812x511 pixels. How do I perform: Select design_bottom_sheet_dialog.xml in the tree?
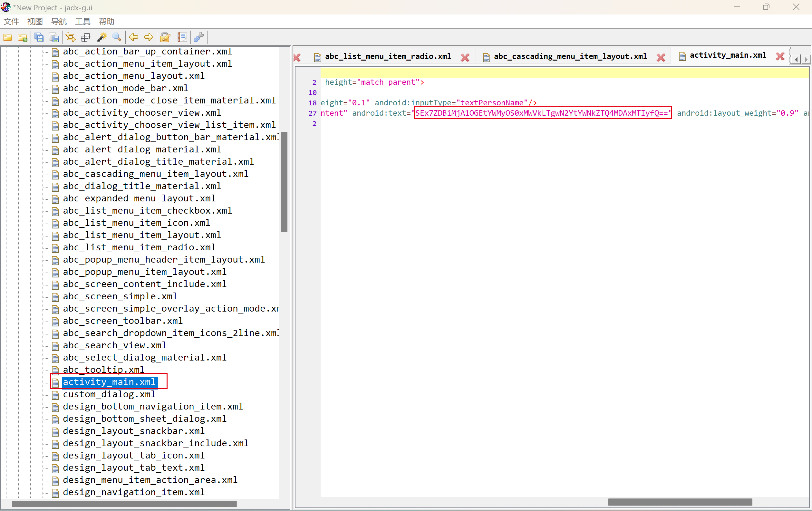(x=145, y=419)
